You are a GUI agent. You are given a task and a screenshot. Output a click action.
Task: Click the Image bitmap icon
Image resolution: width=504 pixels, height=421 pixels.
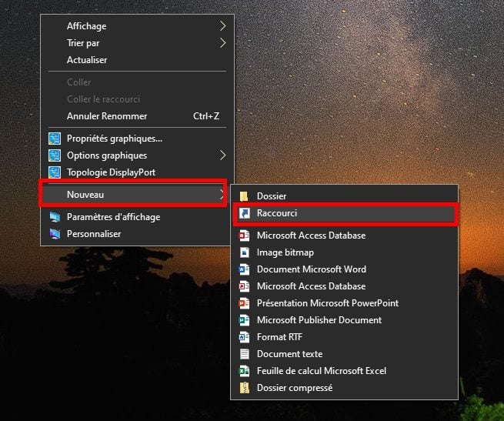[244, 252]
